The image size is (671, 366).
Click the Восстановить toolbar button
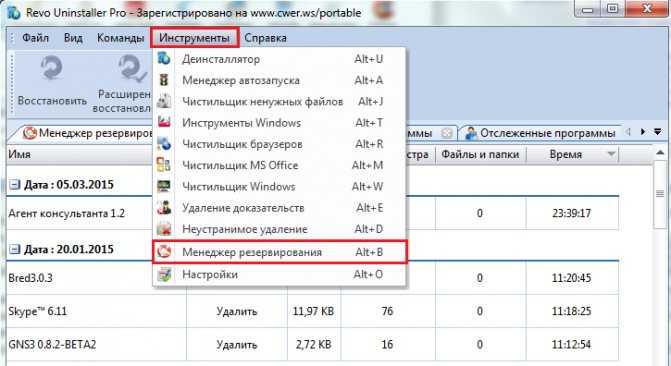[x=52, y=82]
